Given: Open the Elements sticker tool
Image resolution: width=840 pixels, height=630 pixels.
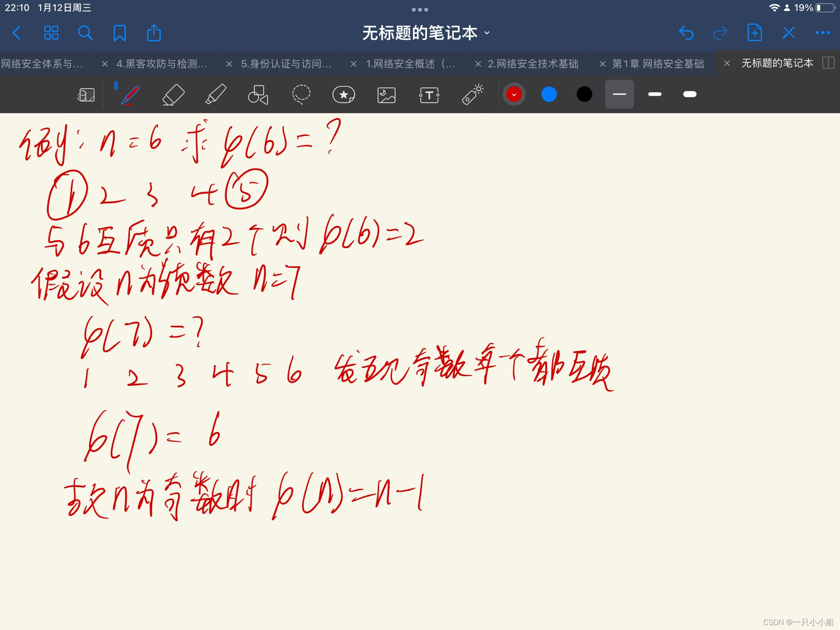Looking at the screenshot, I should [x=343, y=95].
